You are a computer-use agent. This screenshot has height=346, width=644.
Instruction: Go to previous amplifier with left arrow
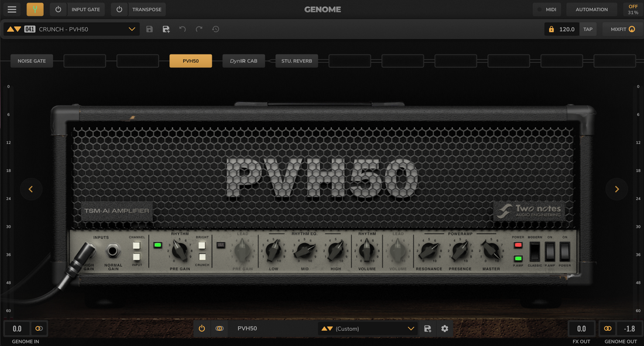click(x=31, y=189)
